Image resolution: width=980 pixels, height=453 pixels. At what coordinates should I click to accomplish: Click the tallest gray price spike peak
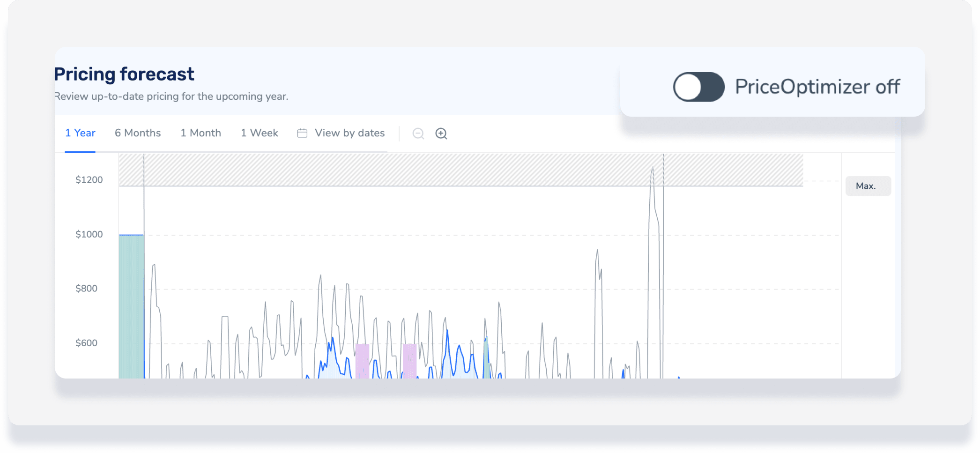click(x=653, y=169)
